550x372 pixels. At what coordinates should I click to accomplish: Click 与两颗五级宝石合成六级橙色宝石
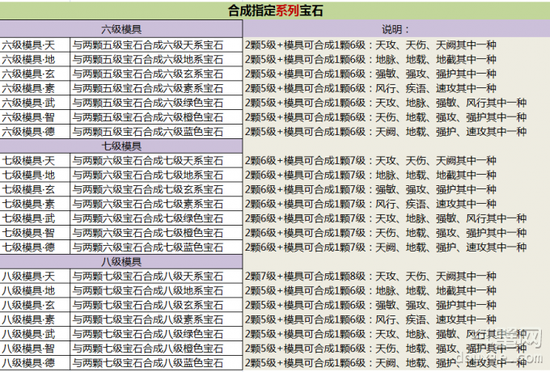(x=156, y=117)
